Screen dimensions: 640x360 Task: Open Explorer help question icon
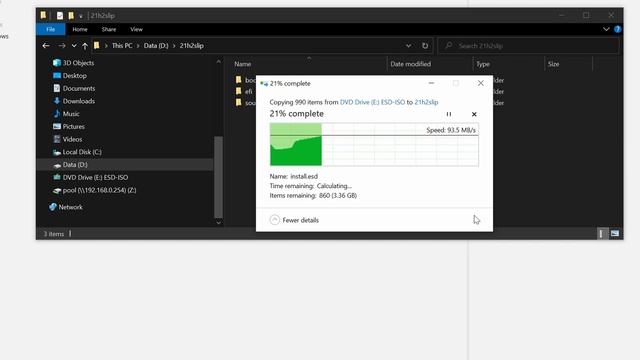point(618,29)
